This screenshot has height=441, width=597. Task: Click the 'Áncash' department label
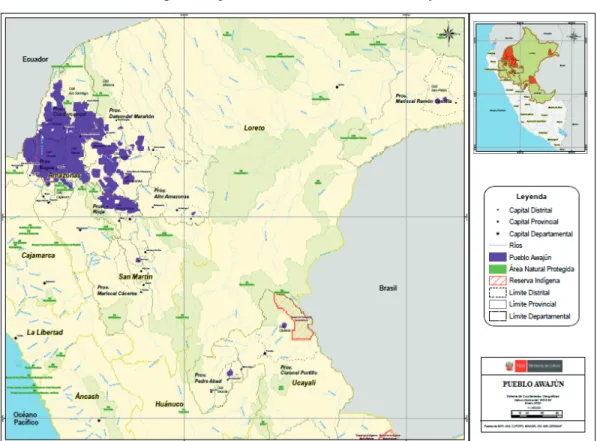(87, 396)
